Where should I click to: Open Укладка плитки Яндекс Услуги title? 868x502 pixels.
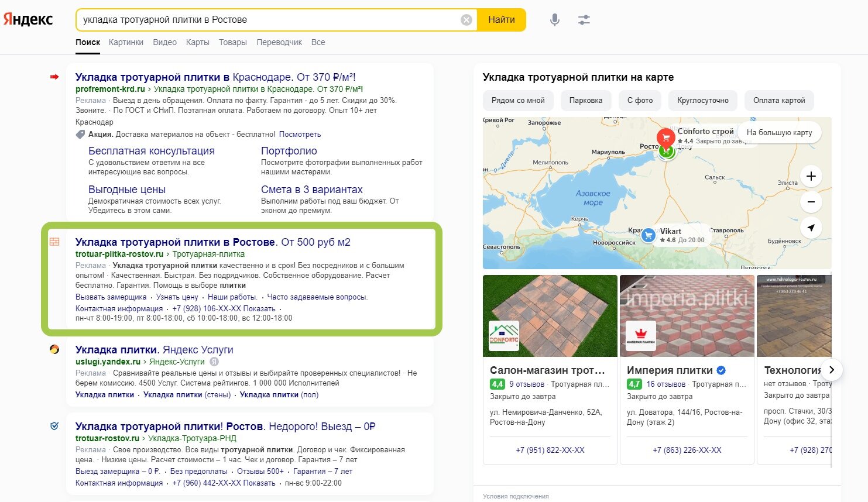155,350
